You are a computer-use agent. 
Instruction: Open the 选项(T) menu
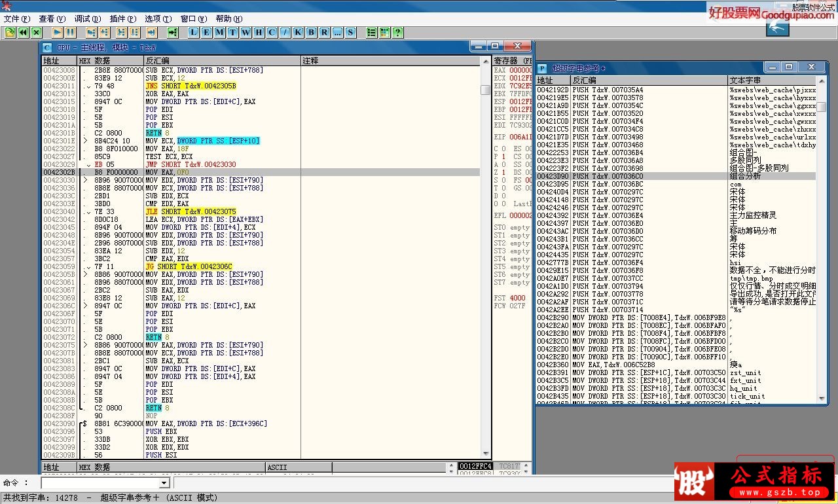[x=158, y=19]
